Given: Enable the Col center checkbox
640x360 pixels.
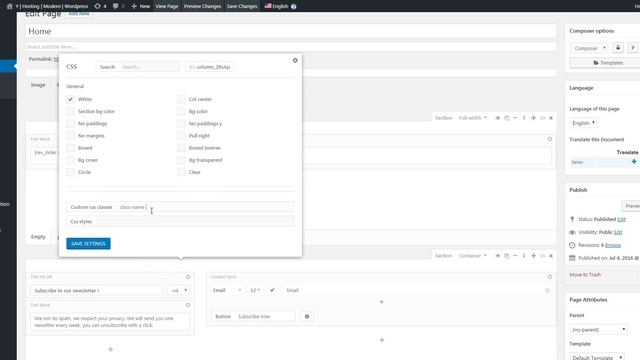Looking at the screenshot, I should click(181, 99).
